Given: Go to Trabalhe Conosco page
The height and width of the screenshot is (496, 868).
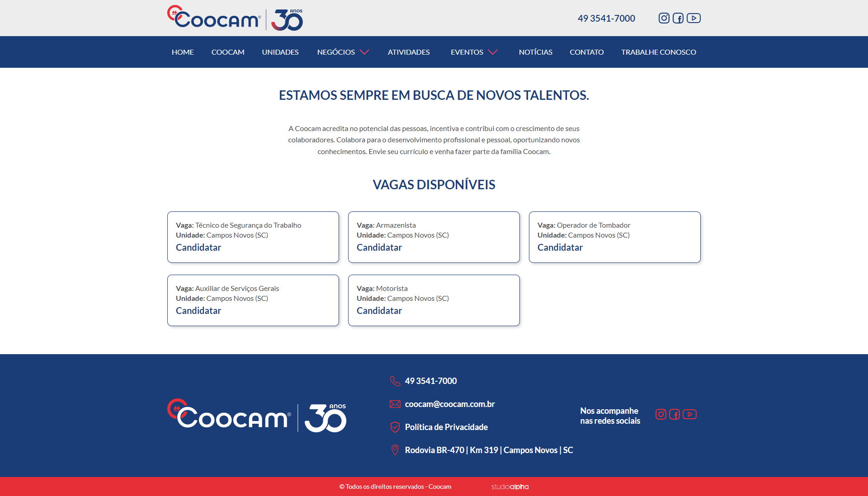Looking at the screenshot, I should (658, 52).
